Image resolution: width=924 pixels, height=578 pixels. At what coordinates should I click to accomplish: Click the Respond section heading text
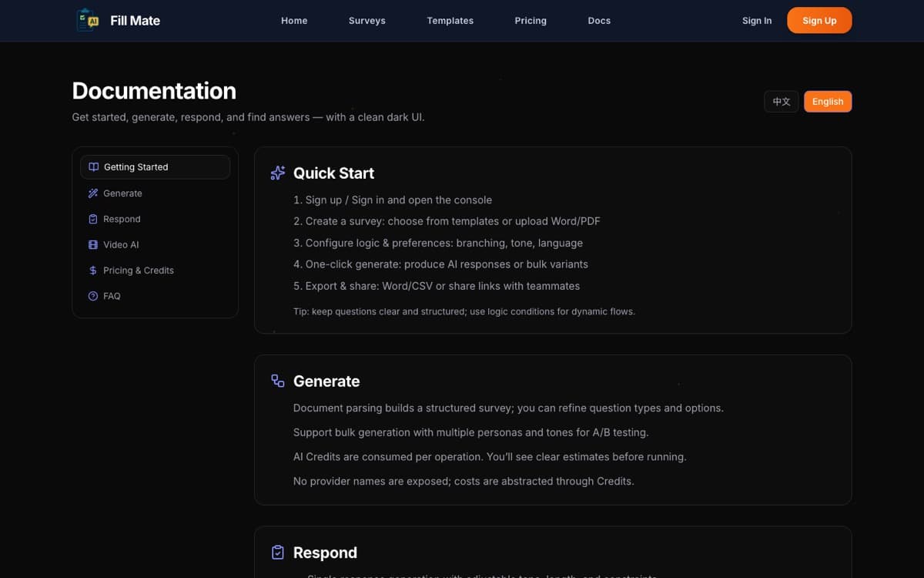point(325,553)
